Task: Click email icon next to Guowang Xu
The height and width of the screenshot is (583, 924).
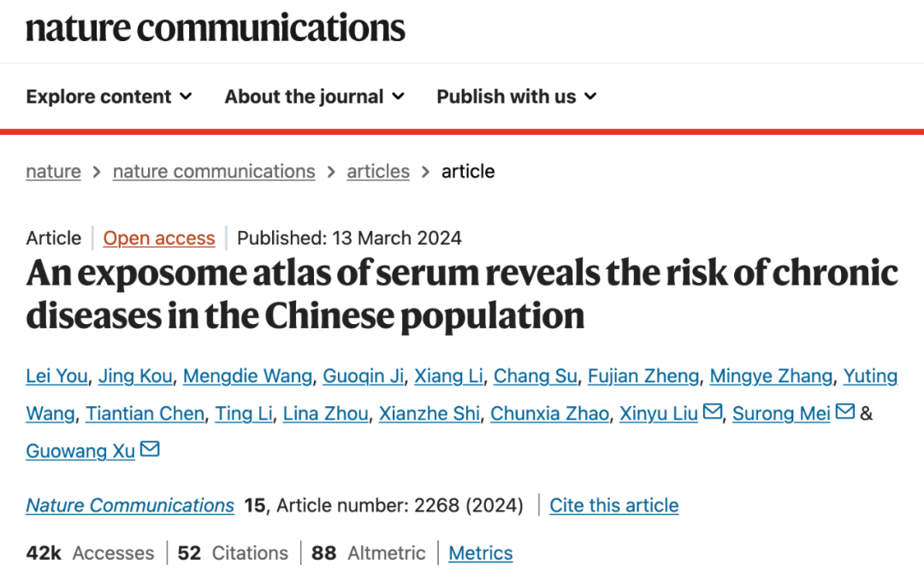Action: tap(150, 450)
